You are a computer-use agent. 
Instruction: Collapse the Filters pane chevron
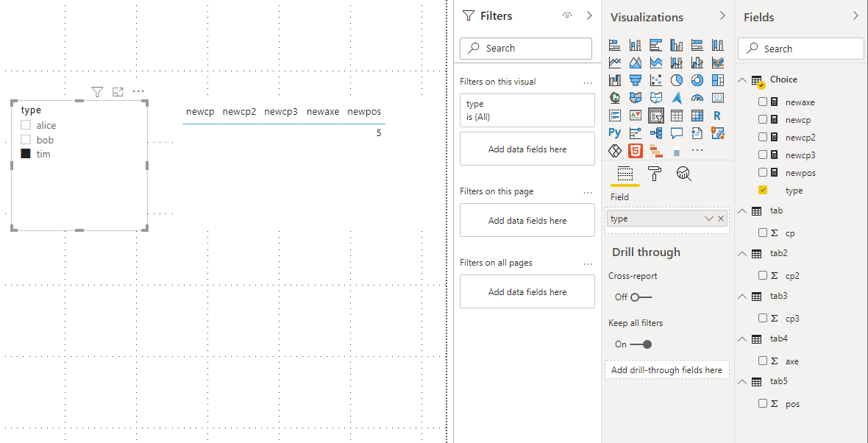(589, 15)
